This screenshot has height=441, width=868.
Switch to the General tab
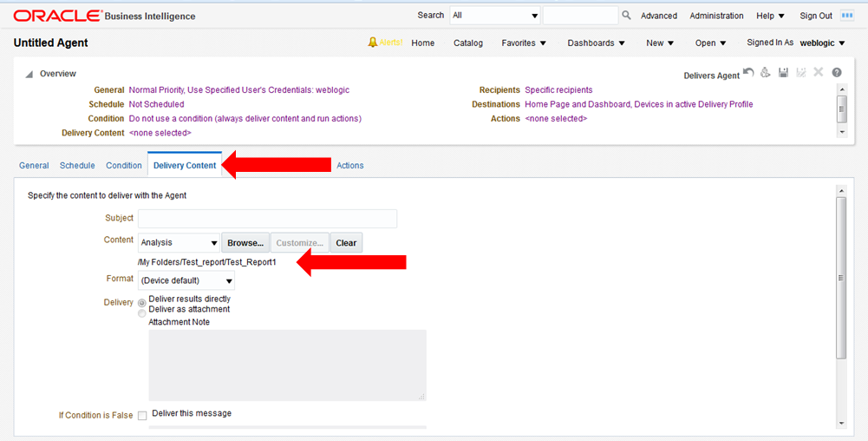click(x=34, y=165)
